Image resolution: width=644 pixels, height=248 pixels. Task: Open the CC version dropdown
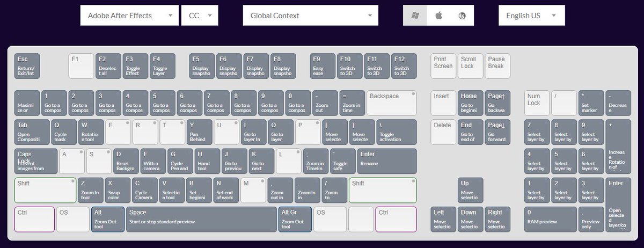(x=200, y=16)
